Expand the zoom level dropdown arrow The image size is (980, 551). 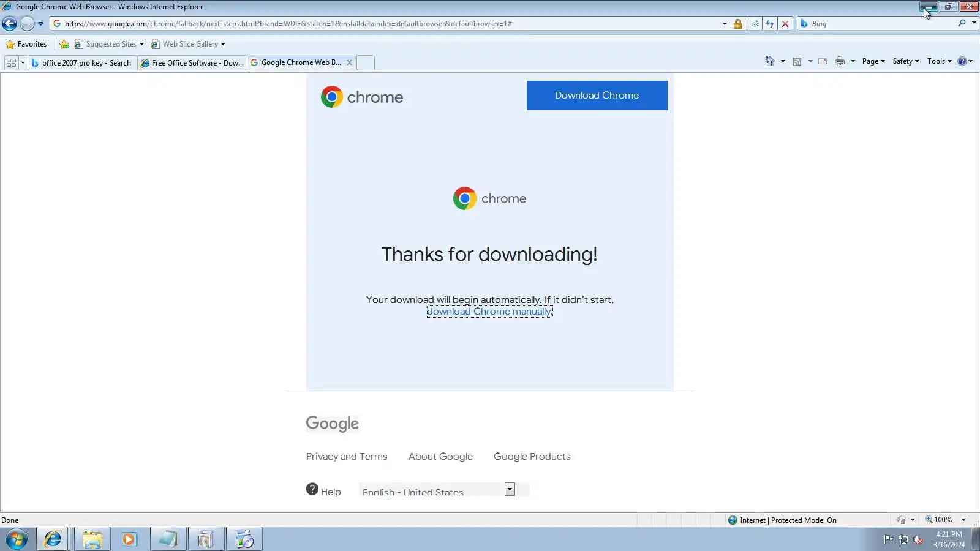(x=963, y=520)
